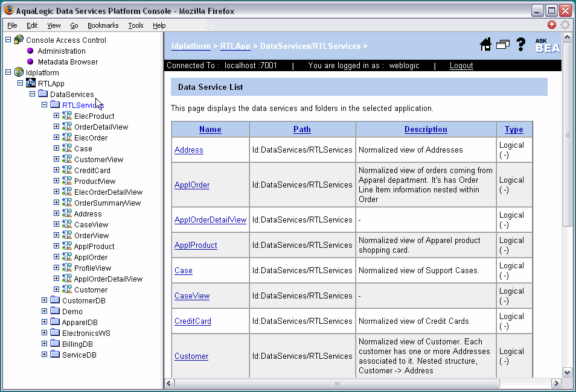Sort table by Type column header

[x=514, y=129]
